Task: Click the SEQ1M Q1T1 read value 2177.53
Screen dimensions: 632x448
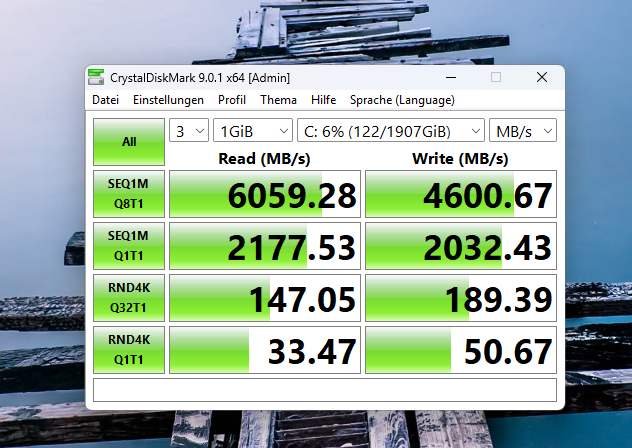Action: coord(265,246)
